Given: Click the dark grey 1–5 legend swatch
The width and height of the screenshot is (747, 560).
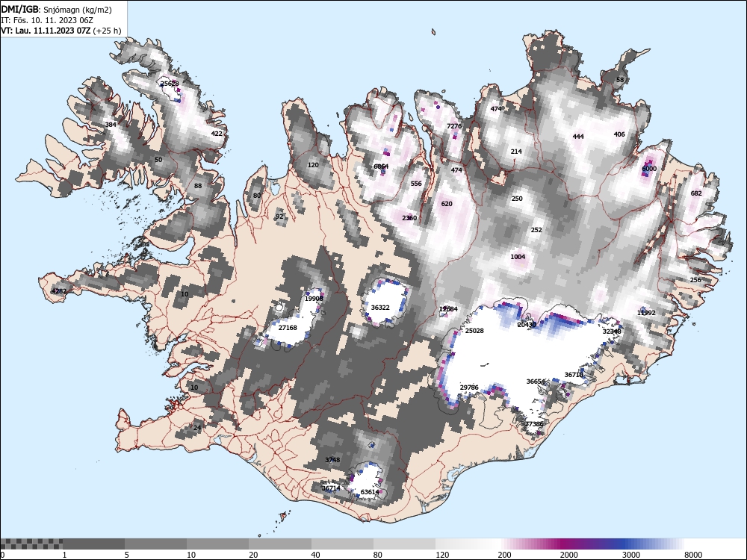Looking at the screenshot, I should click(94, 544).
